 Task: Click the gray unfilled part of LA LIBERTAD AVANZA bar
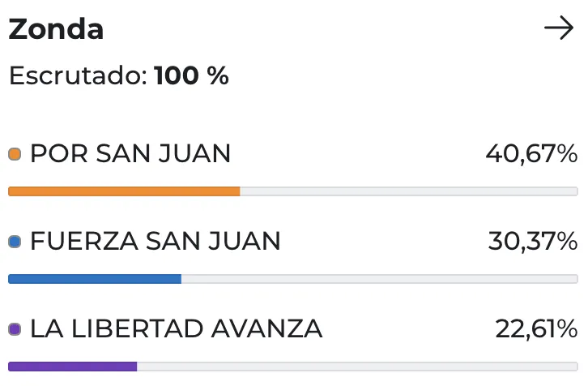pos(357,367)
